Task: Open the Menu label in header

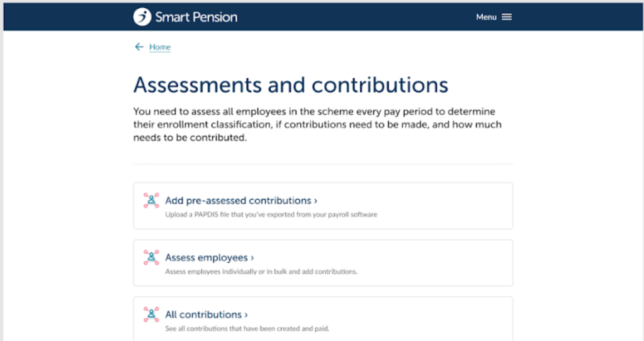Action: pyautogui.click(x=486, y=17)
